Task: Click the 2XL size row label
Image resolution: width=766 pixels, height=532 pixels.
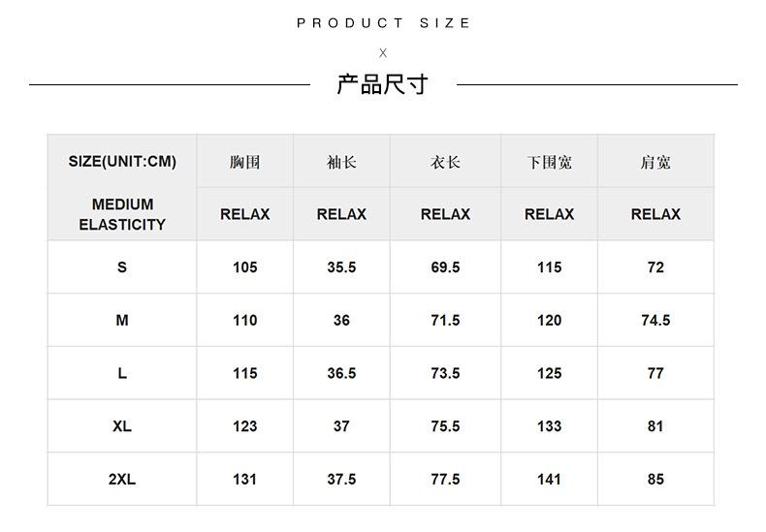Action: pyautogui.click(x=122, y=480)
